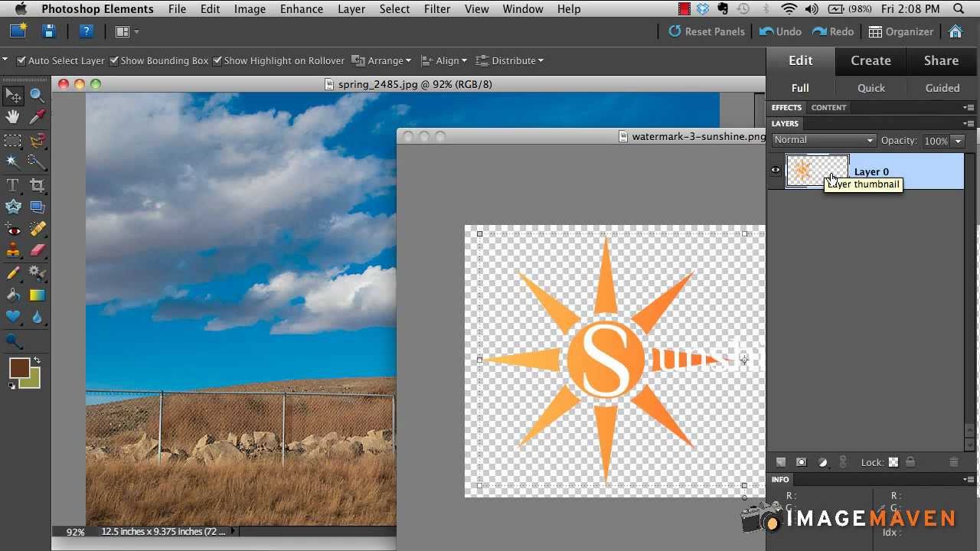Select the Gradient tool
The height and width of the screenshot is (551, 980).
coord(37,295)
